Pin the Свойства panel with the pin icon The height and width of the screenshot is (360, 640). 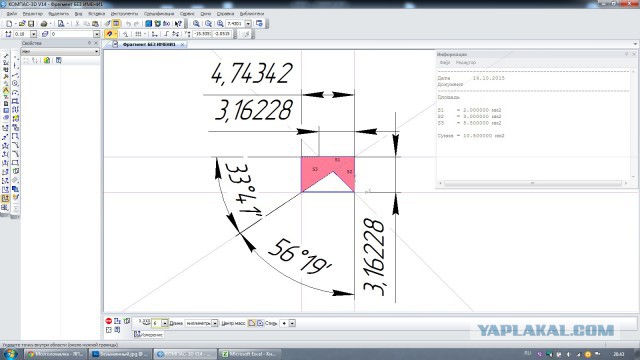click(89, 43)
